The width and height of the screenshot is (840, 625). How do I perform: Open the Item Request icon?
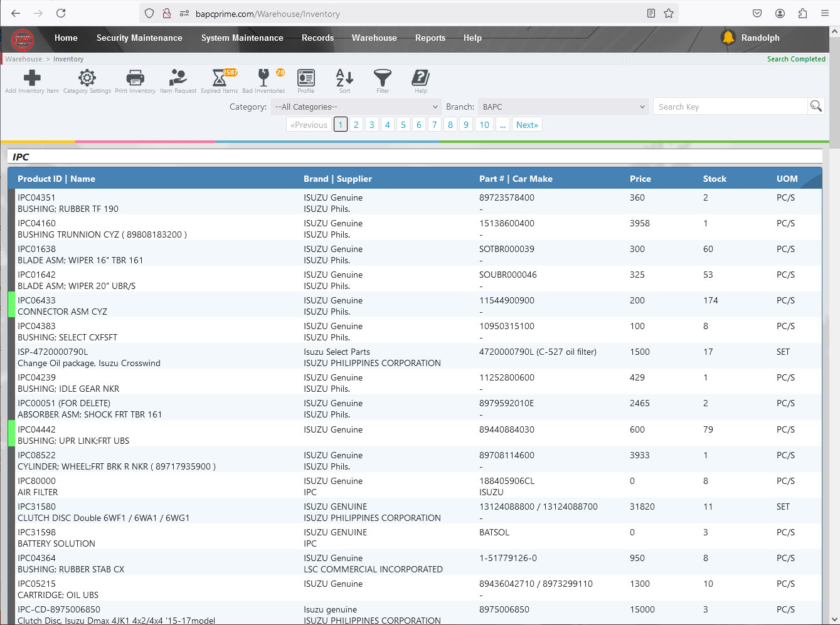(178, 78)
